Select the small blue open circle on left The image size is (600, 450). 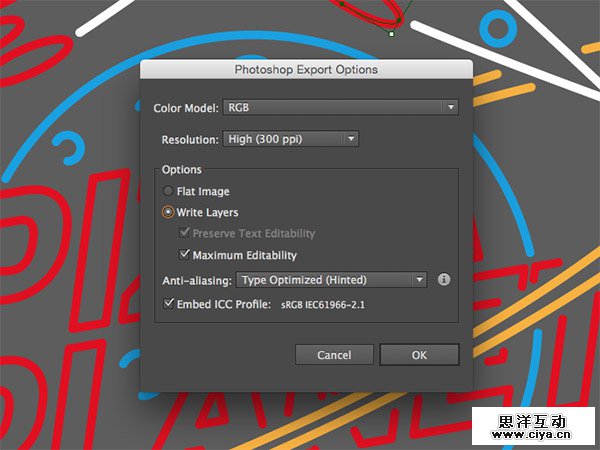click(70, 148)
